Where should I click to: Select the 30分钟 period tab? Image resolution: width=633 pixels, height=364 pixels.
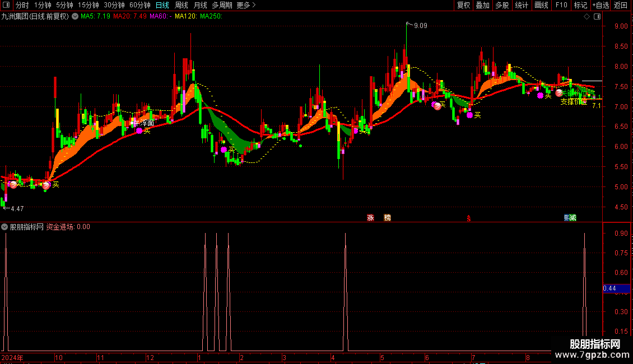pos(114,5)
